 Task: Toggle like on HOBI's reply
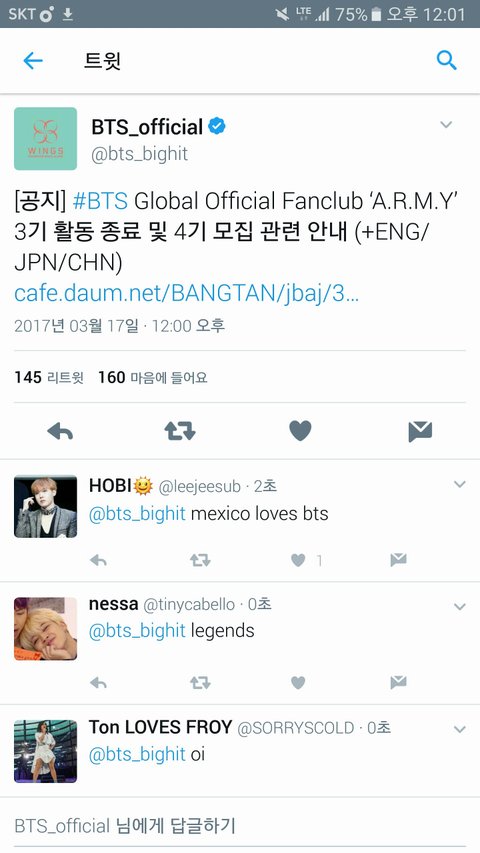click(x=298, y=560)
